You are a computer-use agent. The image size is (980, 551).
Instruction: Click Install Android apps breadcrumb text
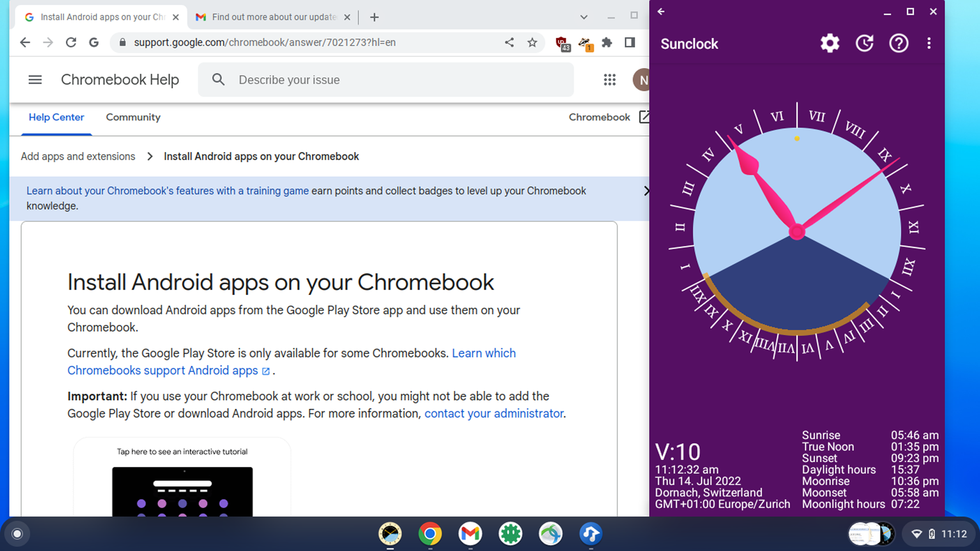[261, 157]
